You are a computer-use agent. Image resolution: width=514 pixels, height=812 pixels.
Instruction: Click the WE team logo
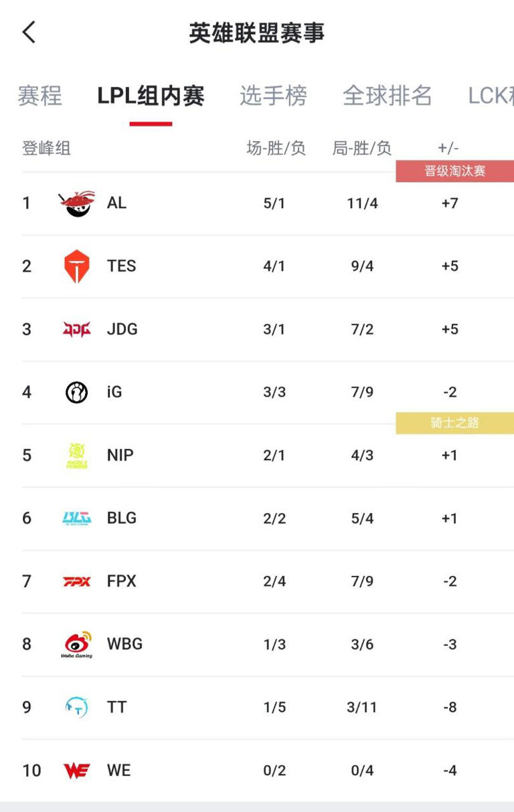point(76,771)
